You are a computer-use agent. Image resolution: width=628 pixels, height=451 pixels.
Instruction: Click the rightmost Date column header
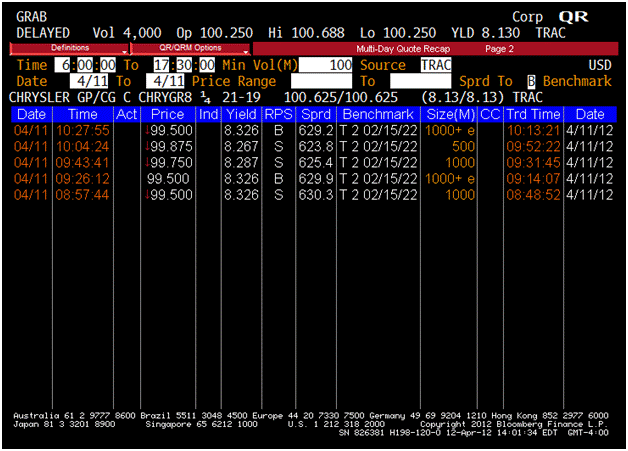pos(590,115)
